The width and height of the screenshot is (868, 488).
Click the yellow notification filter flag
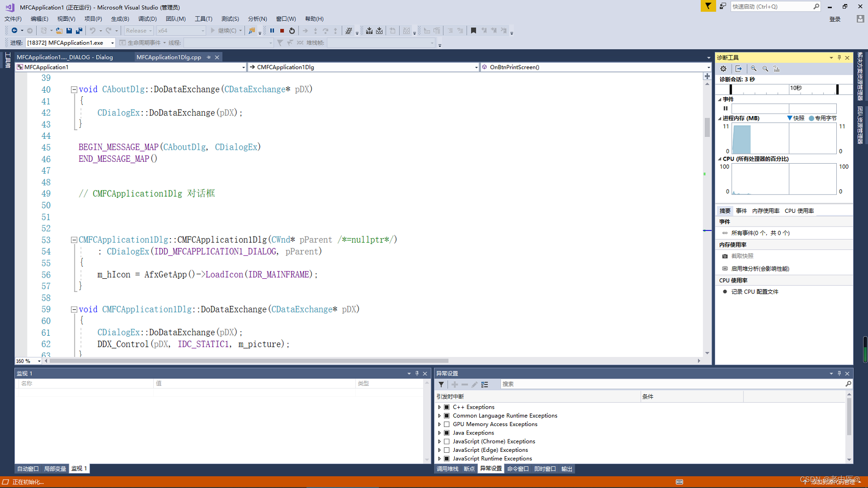click(708, 6)
